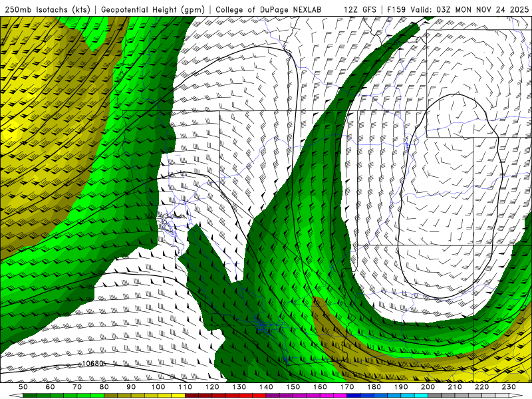Image resolution: width=532 pixels, height=399 pixels.
Task: Click the '80' colorbar scale label
Action: pyautogui.click(x=104, y=387)
